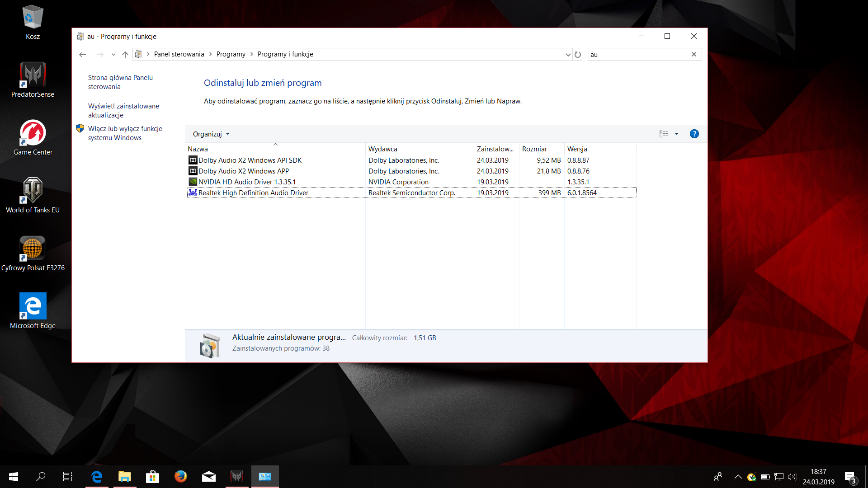Click the blue help question mark icon
Viewport: 868px width, 488px height.
(694, 134)
